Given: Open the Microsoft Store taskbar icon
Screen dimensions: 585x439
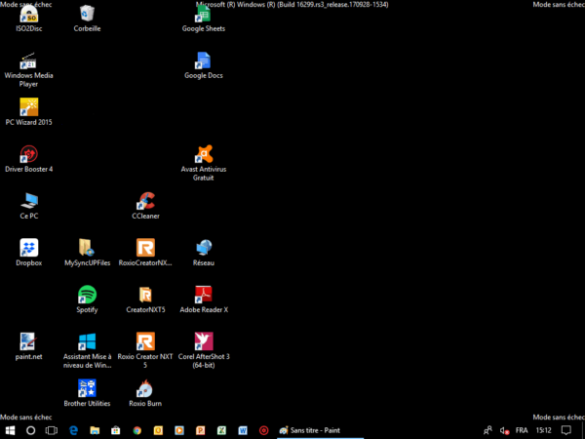Looking at the screenshot, I should click(116, 430).
